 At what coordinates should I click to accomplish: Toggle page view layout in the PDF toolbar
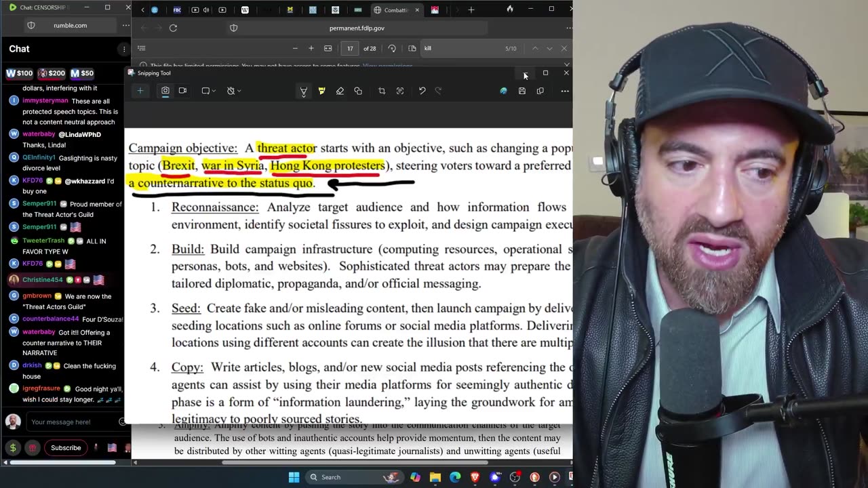[412, 48]
